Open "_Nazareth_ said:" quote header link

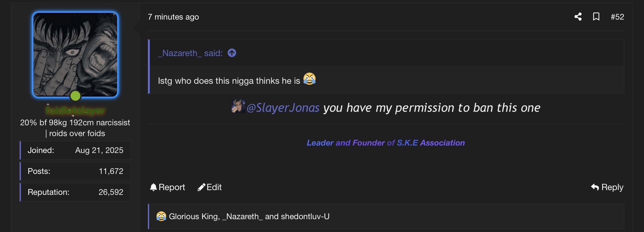190,53
